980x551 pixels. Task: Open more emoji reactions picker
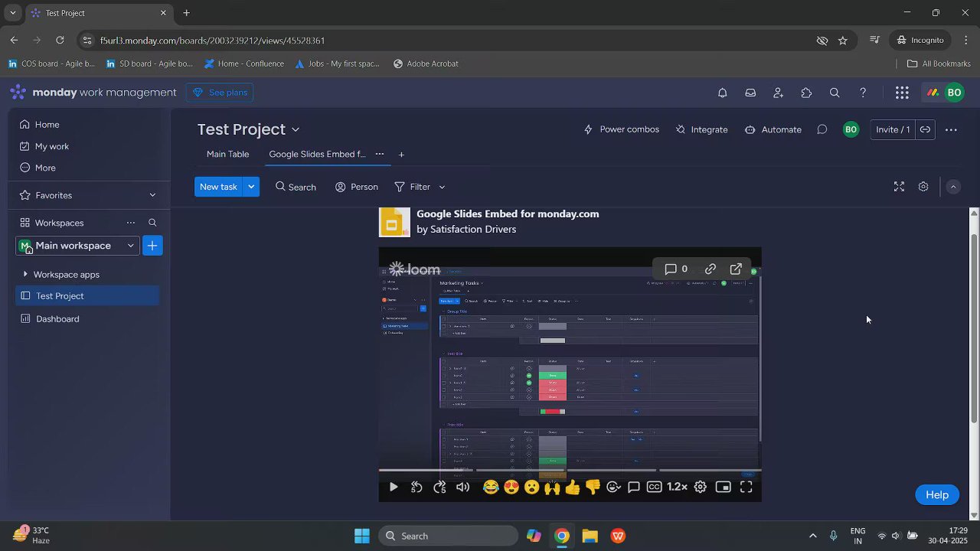pos(613,487)
